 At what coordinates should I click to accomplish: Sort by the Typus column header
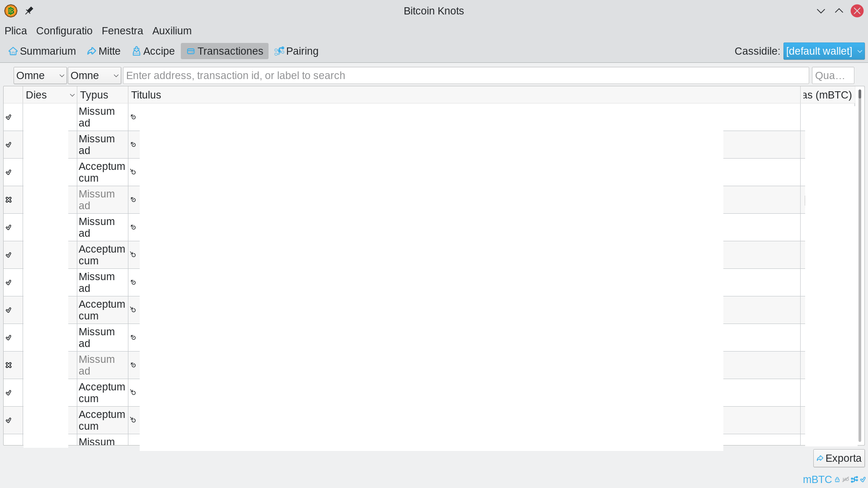tap(103, 95)
